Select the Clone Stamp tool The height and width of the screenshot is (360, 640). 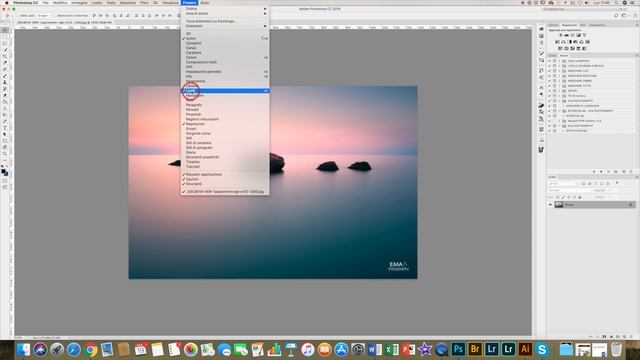[x=5, y=82]
